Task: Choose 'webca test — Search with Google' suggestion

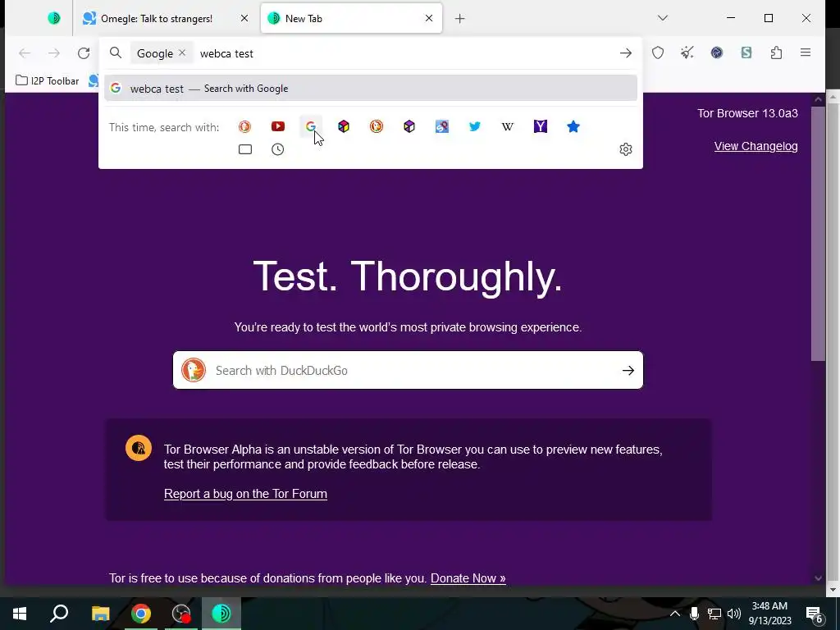Action: (x=371, y=89)
